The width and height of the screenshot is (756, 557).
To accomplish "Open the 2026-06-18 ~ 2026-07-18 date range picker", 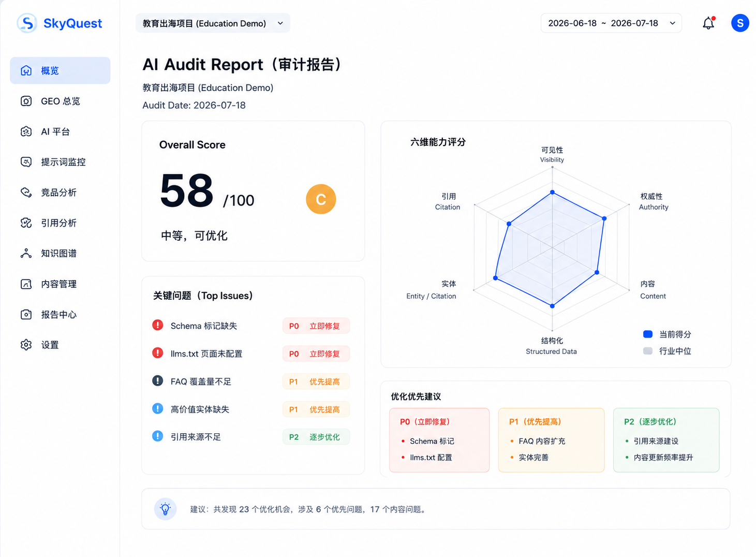I will [611, 23].
